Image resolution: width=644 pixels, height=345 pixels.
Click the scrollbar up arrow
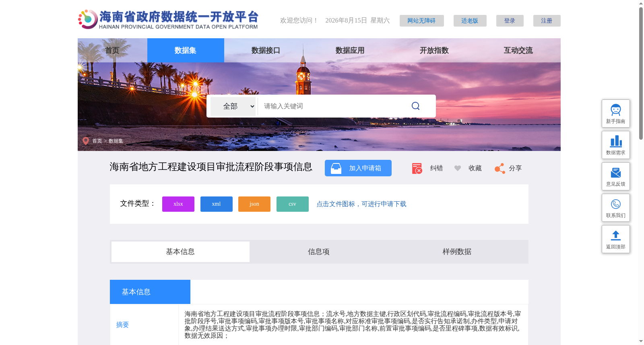(x=641, y=3)
